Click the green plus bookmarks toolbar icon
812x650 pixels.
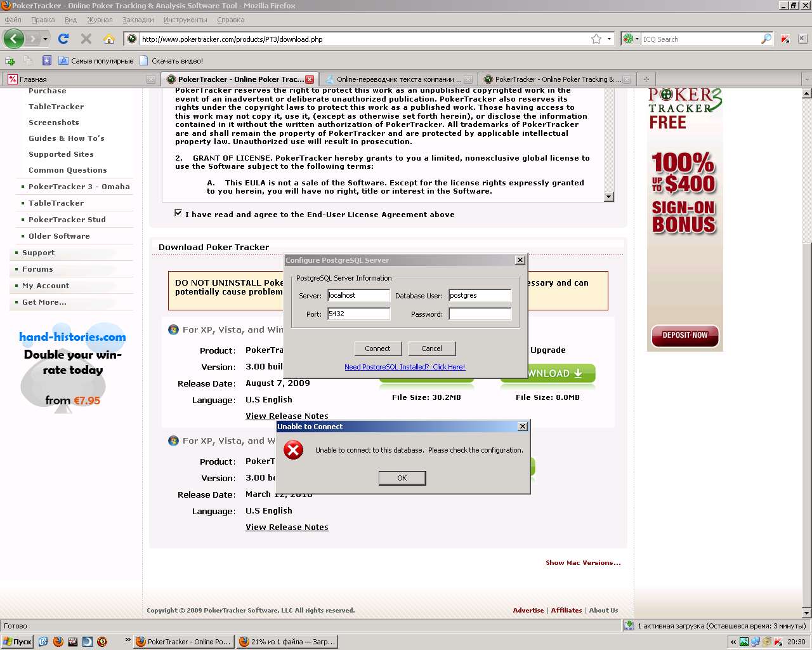tap(10, 60)
